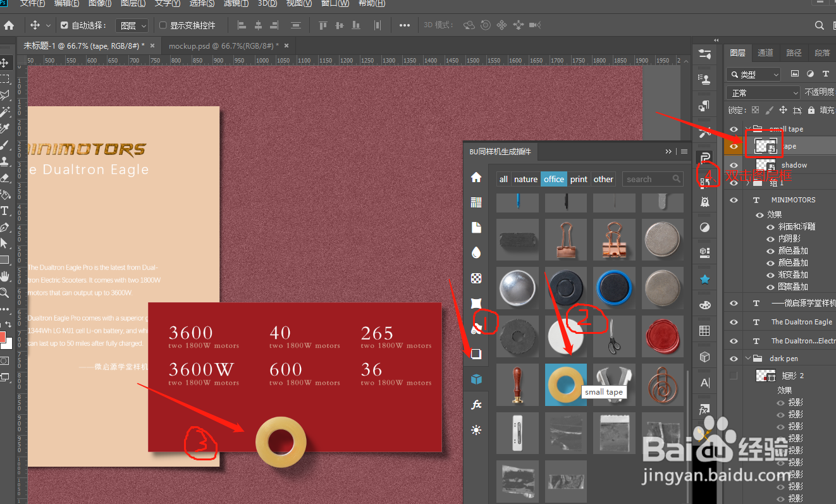Select the Eraser tool
The image size is (836, 504).
point(5,178)
